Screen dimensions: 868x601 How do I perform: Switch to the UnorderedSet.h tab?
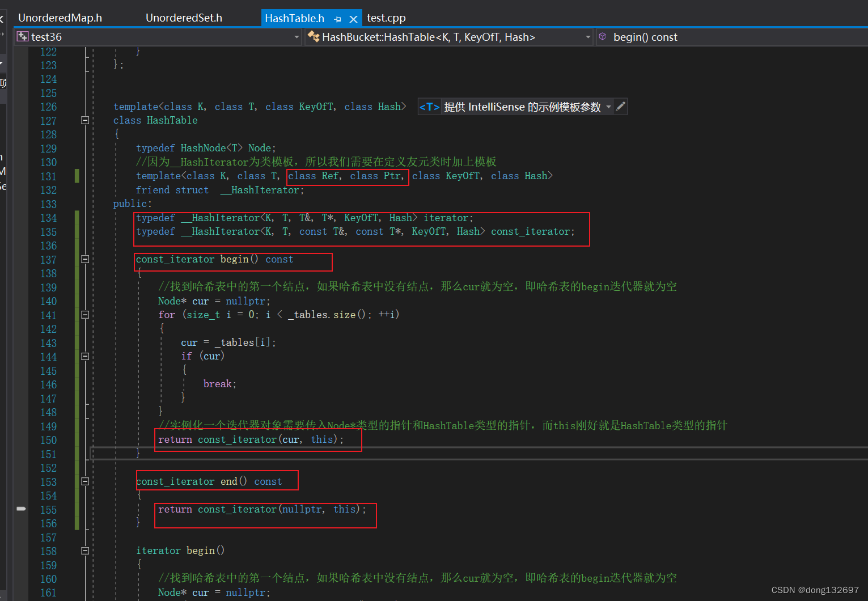click(x=184, y=18)
